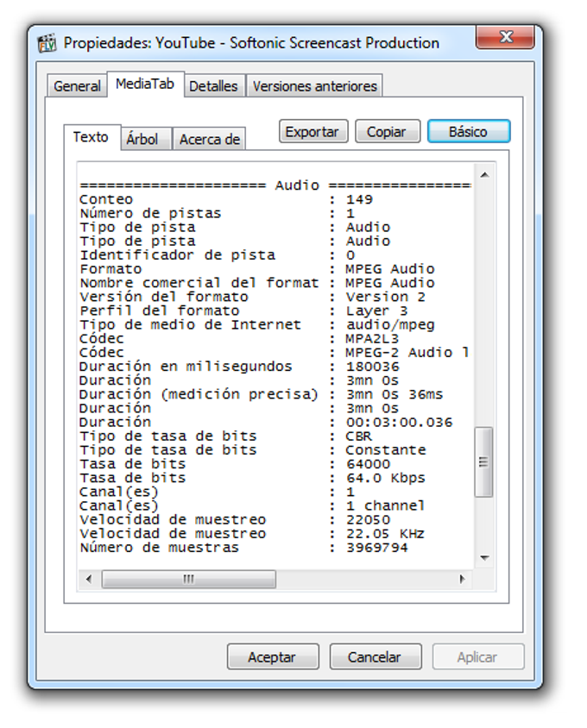
Task: Click the horizontal scrollbar right arrow
Action: [x=462, y=579]
